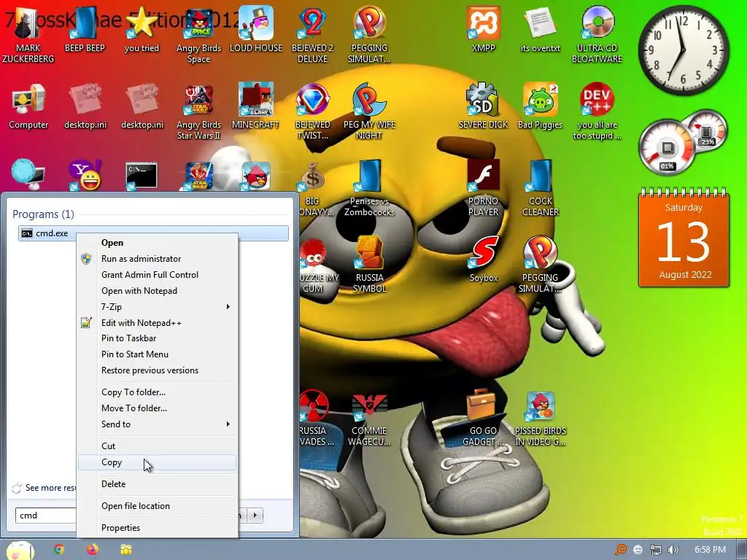The height and width of the screenshot is (560, 747).
Task: Select the Bad Piggies desktop icon
Action: tap(541, 106)
